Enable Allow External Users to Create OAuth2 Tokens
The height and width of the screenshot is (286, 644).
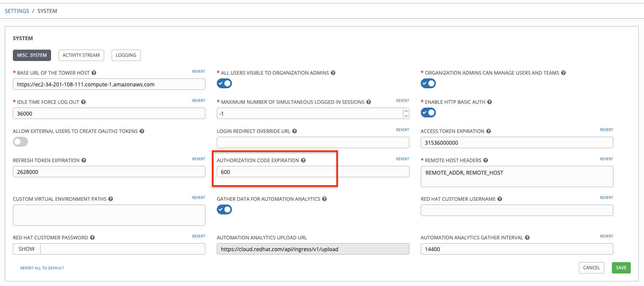coord(20,142)
